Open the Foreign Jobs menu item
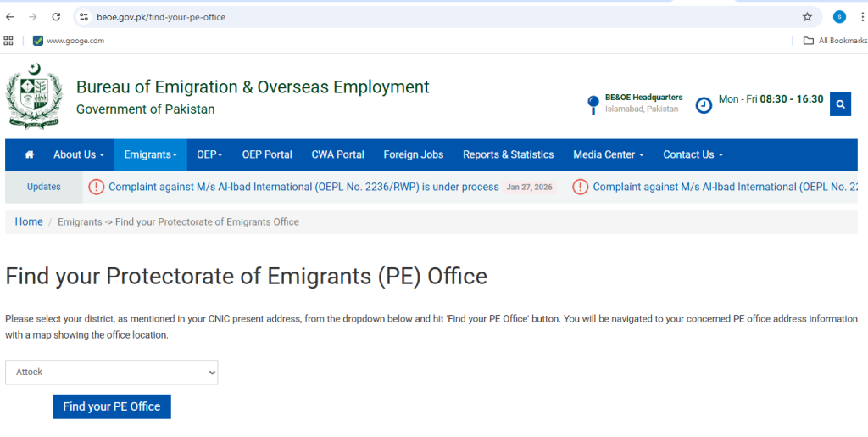Viewport: 868px width, 437px height. pos(413,154)
